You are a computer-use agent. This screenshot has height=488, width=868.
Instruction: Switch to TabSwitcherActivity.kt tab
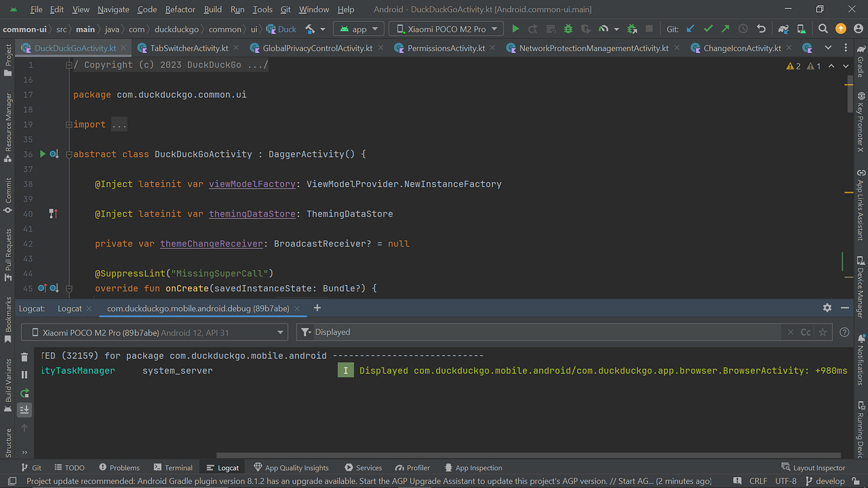[189, 48]
